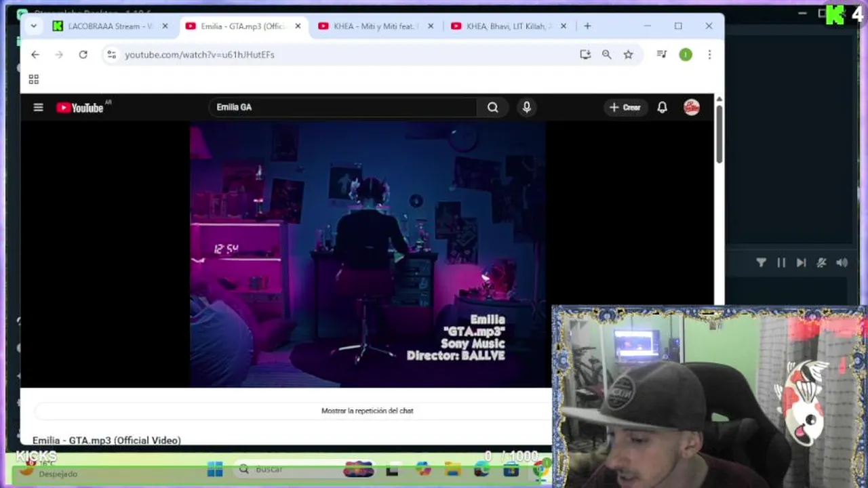Open File Explorer from the taskbar

click(x=452, y=469)
